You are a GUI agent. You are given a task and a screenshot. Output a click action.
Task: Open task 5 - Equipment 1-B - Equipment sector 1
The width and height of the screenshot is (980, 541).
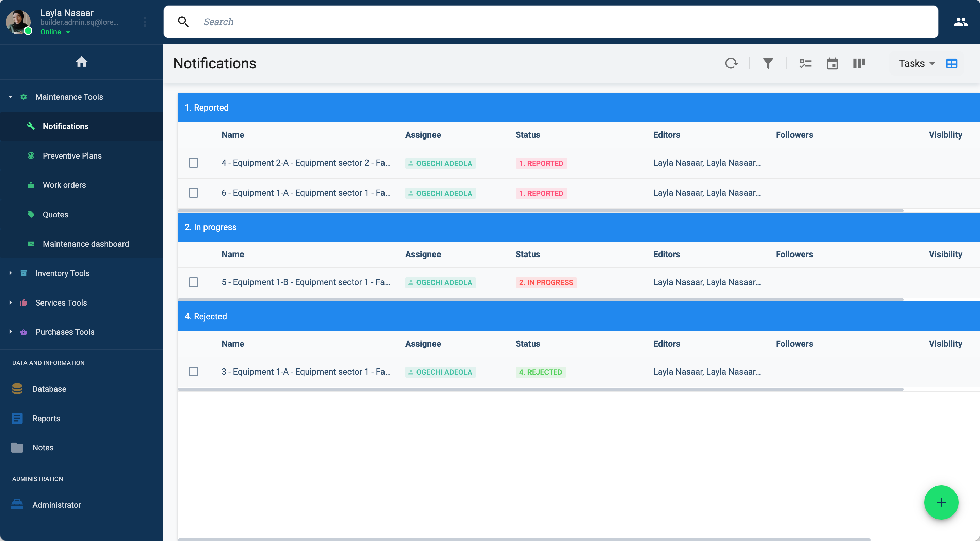306,282
